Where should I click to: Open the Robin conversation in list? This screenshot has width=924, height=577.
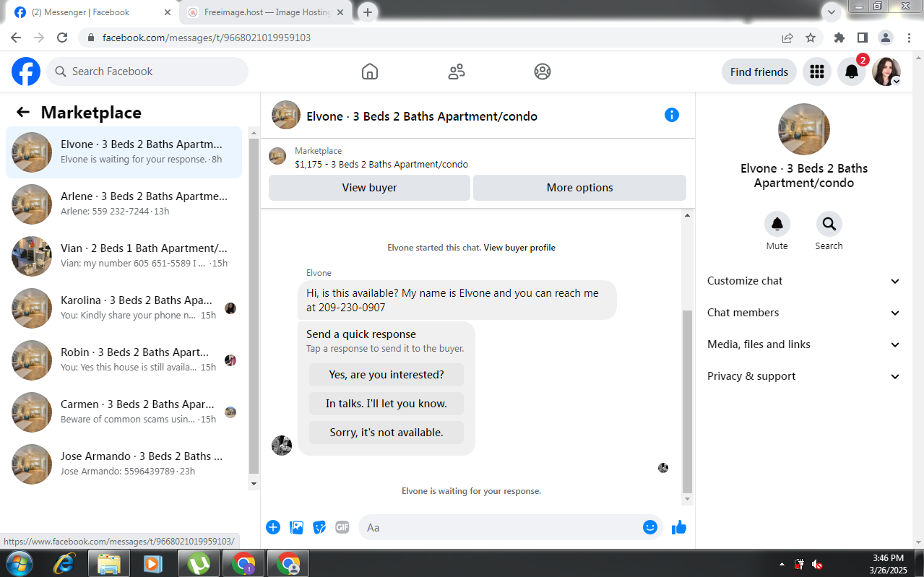coord(124,360)
